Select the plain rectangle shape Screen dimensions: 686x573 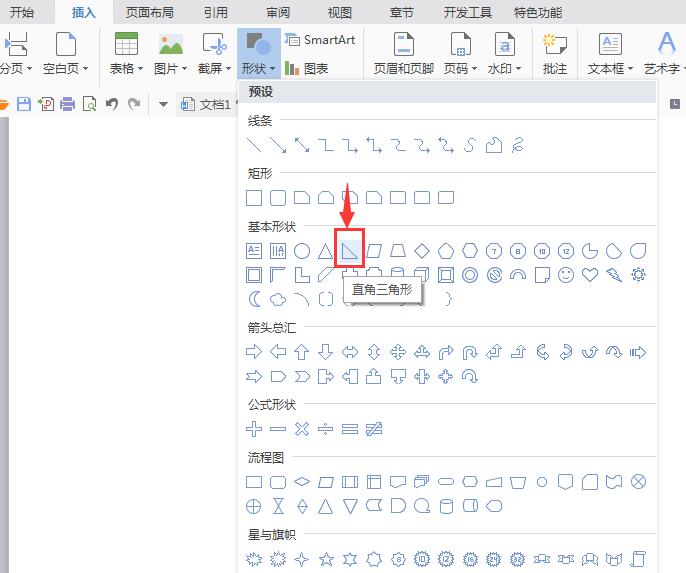click(x=254, y=198)
